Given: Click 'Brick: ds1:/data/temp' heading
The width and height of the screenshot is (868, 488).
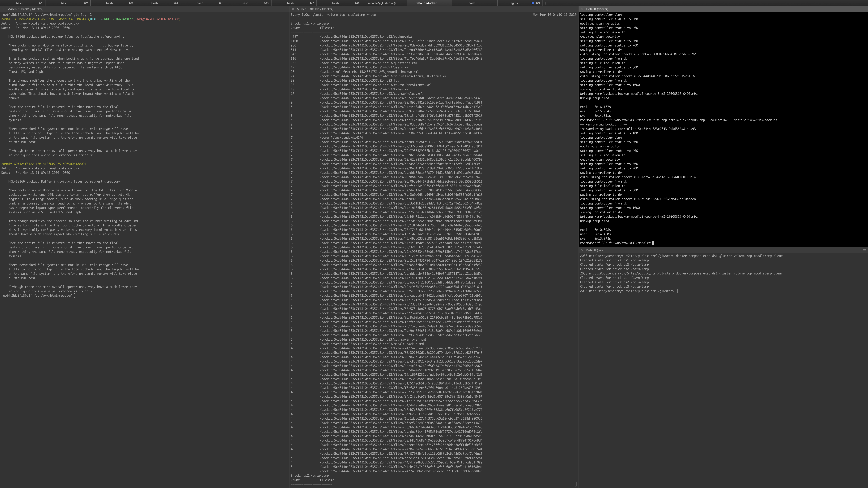Looking at the screenshot, I should tap(310, 24).
